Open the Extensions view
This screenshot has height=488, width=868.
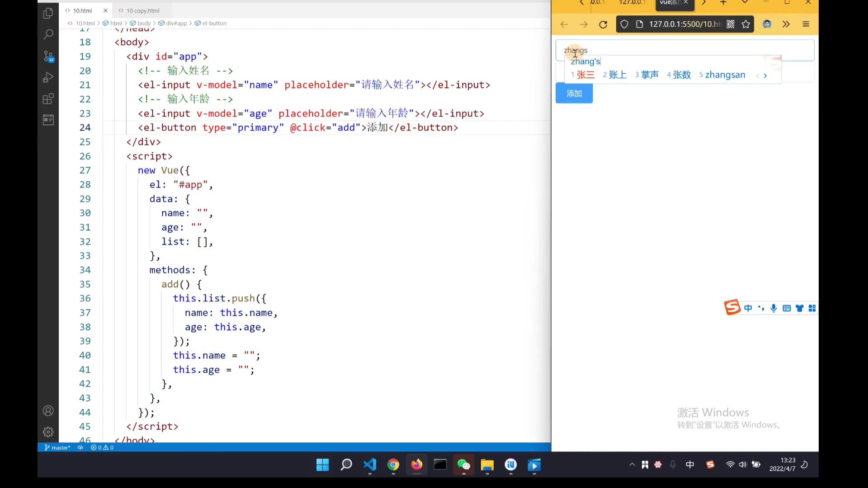(48, 99)
